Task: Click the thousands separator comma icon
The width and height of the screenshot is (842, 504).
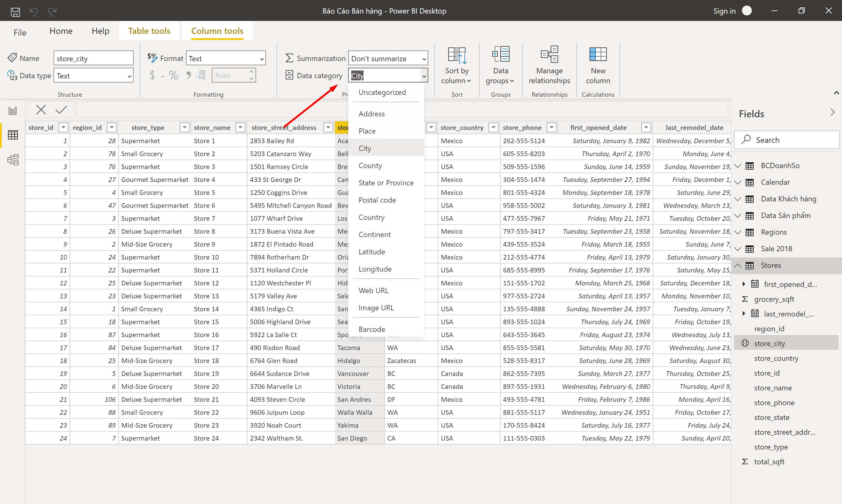Action: click(188, 75)
